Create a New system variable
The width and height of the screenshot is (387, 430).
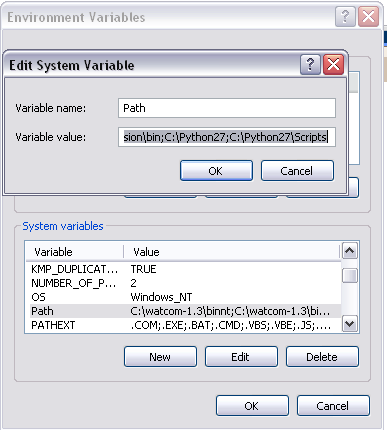pos(160,357)
